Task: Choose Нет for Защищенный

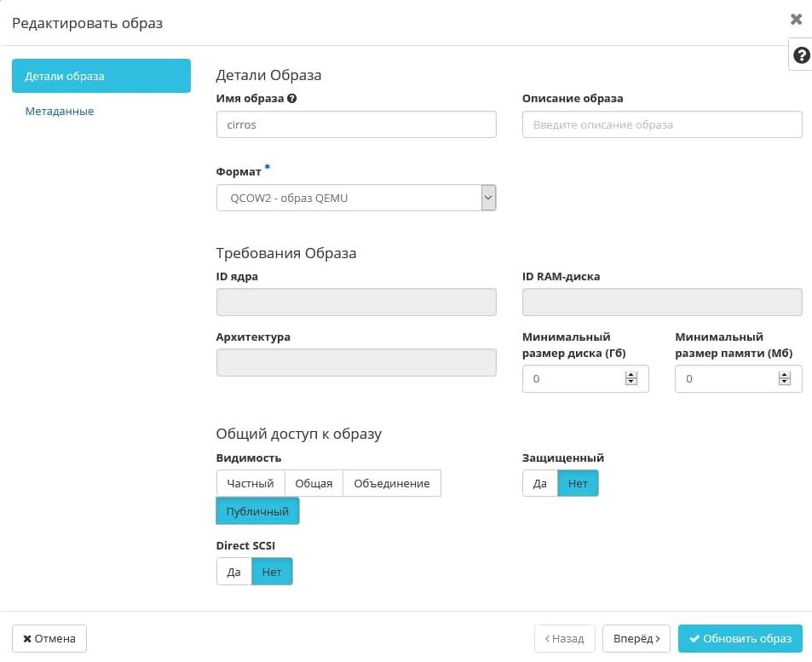Action: tap(578, 483)
